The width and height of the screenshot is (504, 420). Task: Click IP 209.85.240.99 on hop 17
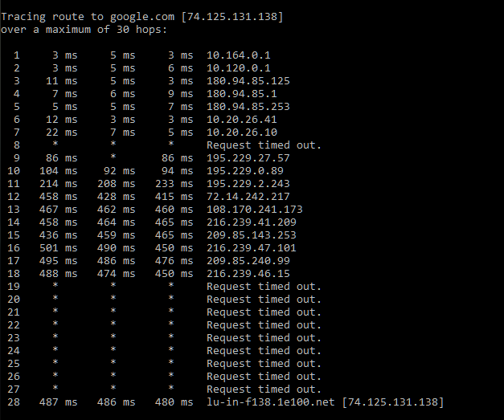tap(248, 261)
